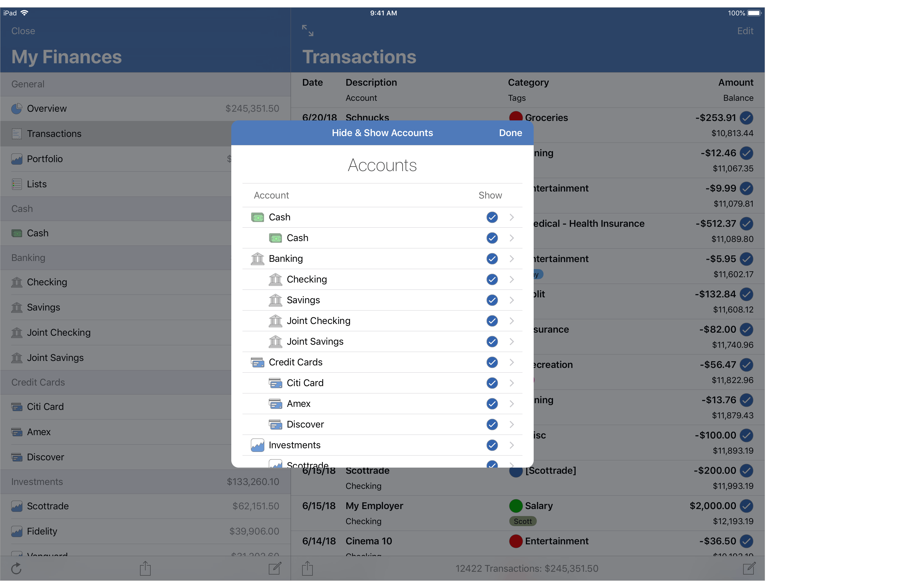Image resolution: width=924 pixels, height=588 pixels.
Task: Close the My Finances document
Action: pyautogui.click(x=23, y=31)
